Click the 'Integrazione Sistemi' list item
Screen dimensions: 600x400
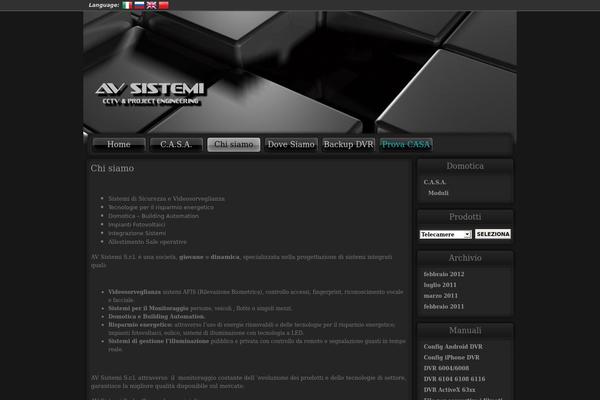pyautogui.click(x=137, y=233)
